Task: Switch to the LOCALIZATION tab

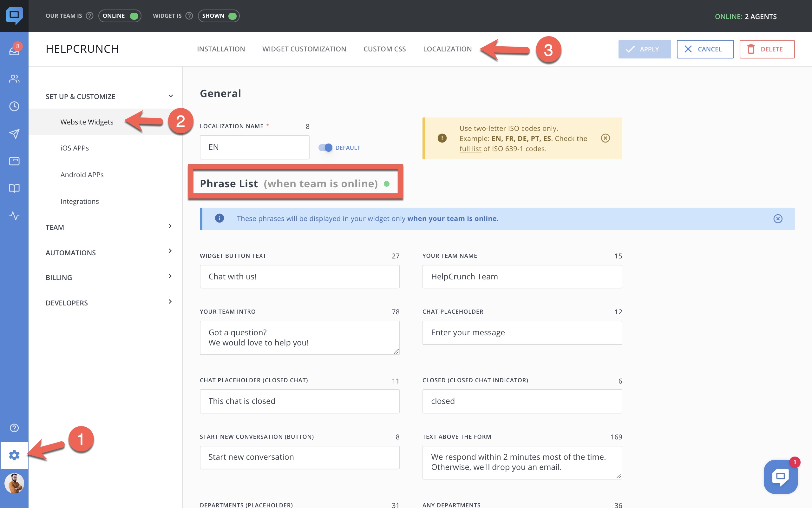Action: tap(447, 49)
